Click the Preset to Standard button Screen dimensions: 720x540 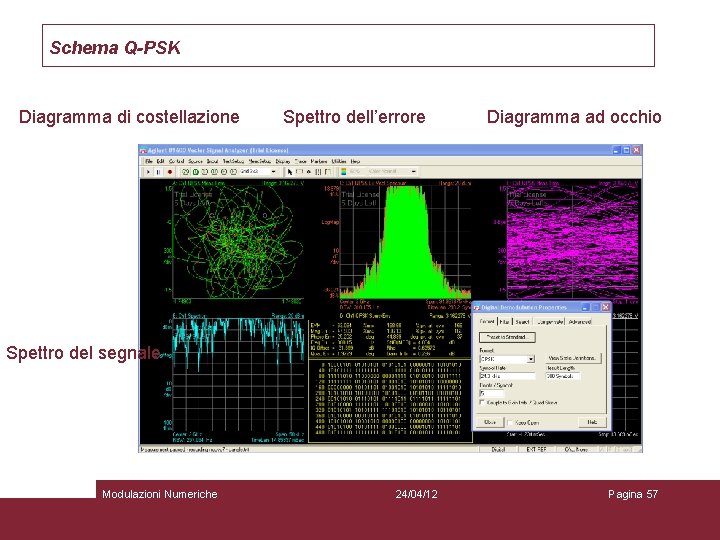coord(507,338)
